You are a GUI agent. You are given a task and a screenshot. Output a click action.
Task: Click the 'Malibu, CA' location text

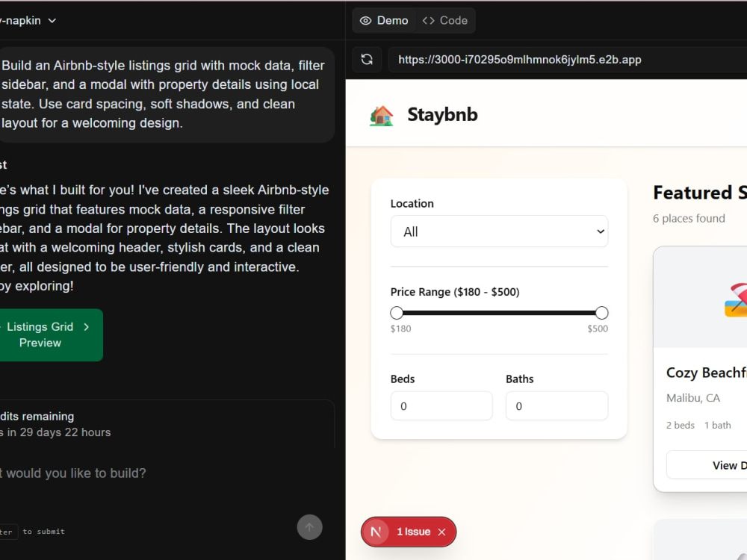tap(692, 398)
